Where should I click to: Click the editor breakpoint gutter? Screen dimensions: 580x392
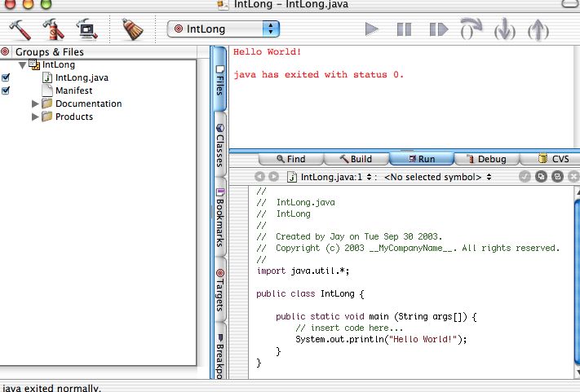(238, 282)
